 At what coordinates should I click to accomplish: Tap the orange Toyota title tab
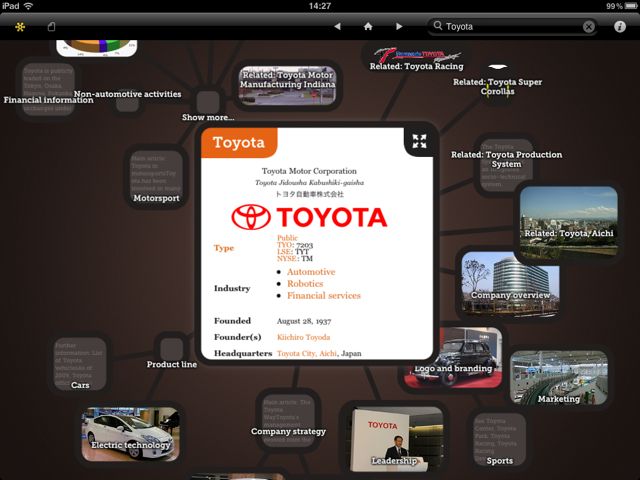239,142
